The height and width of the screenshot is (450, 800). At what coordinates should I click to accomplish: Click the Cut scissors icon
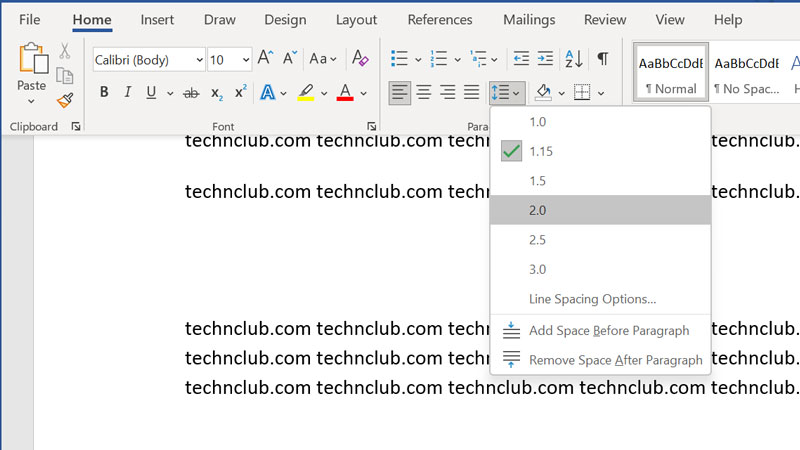[64, 51]
